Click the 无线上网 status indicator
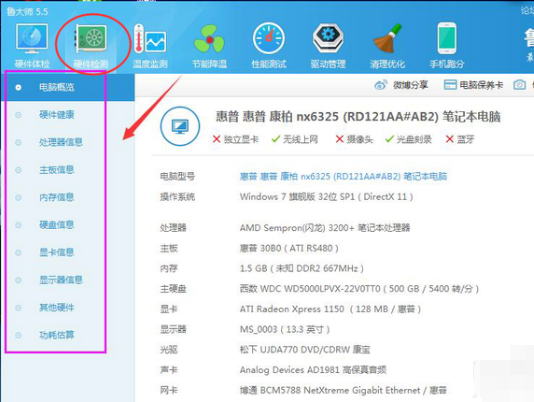Image resolution: width=534 pixels, height=402 pixels. pyautogui.click(x=295, y=139)
